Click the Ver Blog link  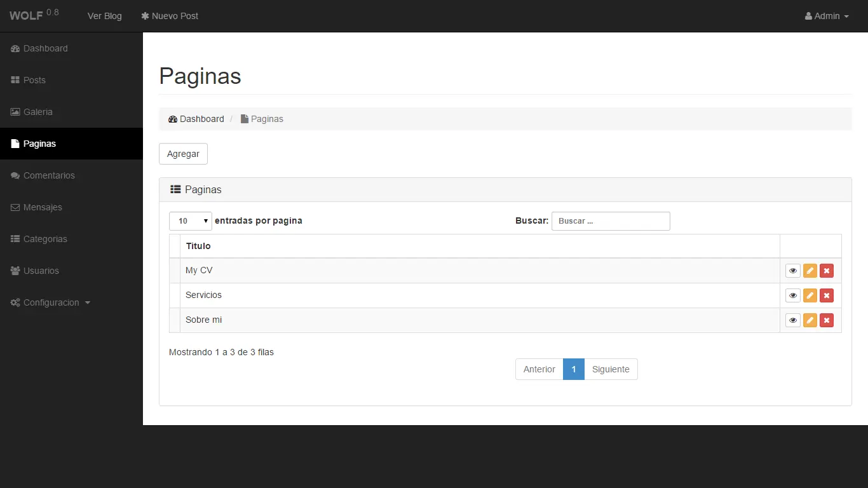click(x=105, y=16)
